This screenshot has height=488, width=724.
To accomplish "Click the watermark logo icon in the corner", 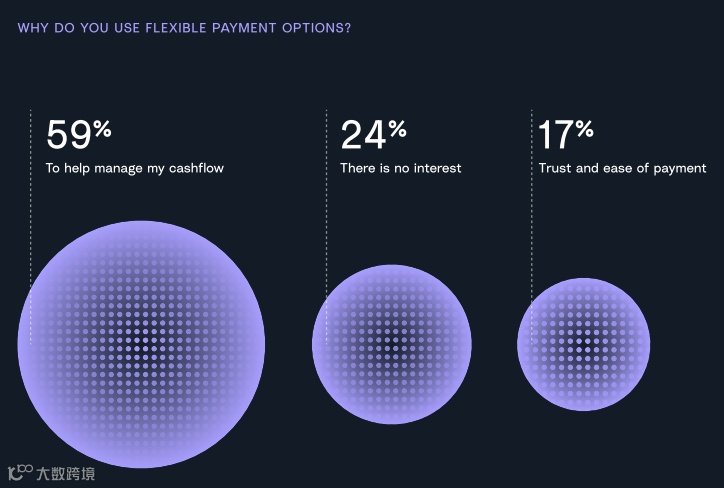I will tap(19, 473).
